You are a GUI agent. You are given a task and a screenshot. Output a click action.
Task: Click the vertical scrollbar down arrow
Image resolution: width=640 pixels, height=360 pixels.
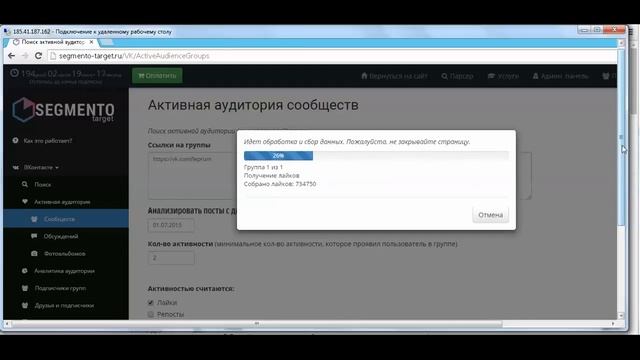coord(621,316)
